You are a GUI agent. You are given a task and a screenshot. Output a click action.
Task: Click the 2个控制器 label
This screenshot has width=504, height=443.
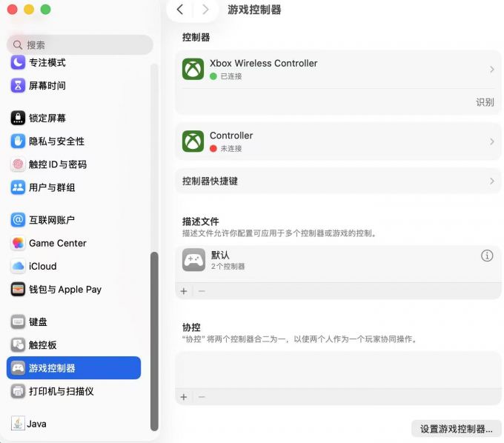(x=228, y=266)
